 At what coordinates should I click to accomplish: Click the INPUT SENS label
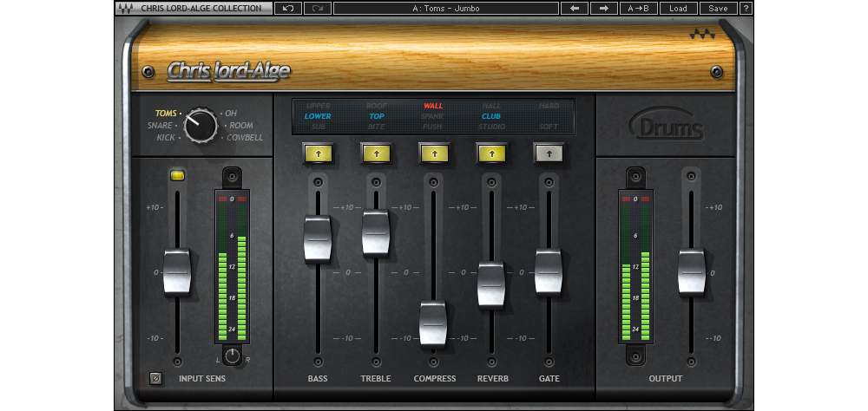click(202, 379)
